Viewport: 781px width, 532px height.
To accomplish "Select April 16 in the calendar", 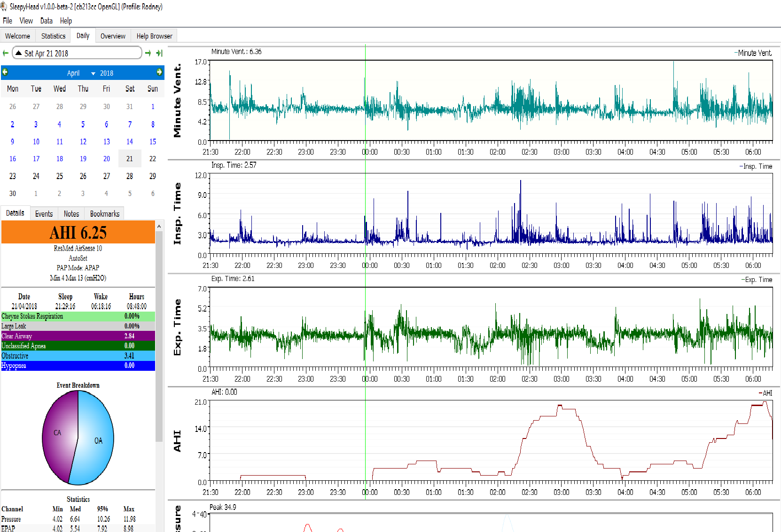I will tap(13, 159).
